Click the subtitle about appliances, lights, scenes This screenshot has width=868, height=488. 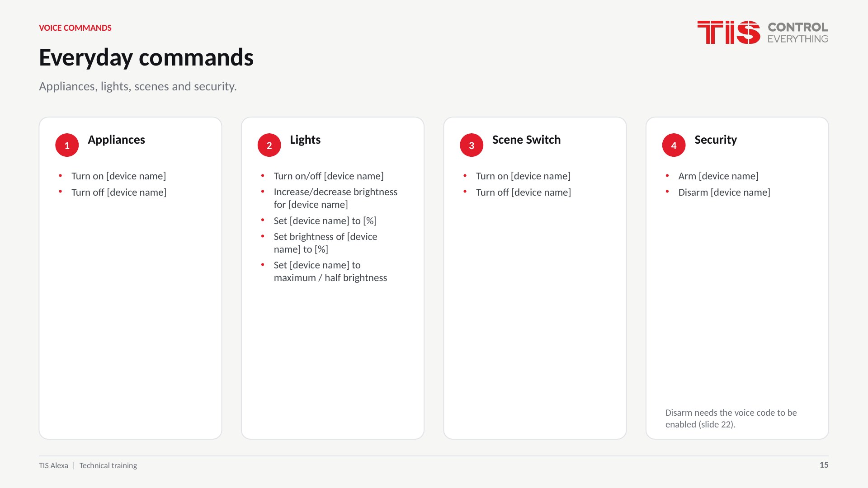coord(138,86)
